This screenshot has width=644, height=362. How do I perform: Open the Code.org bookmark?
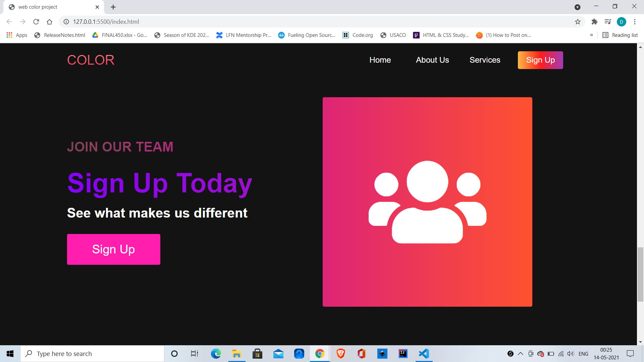click(x=358, y=35)
